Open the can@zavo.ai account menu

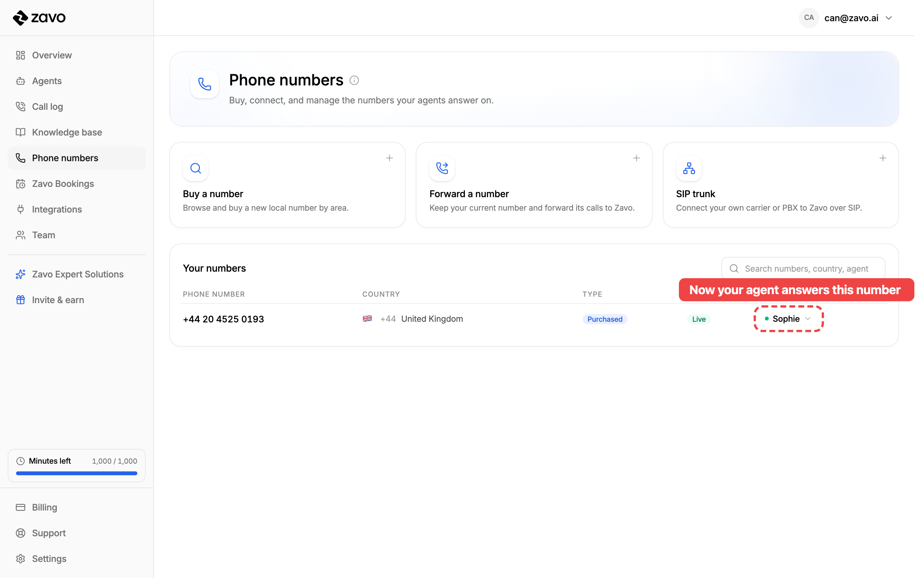click(846, 18)
